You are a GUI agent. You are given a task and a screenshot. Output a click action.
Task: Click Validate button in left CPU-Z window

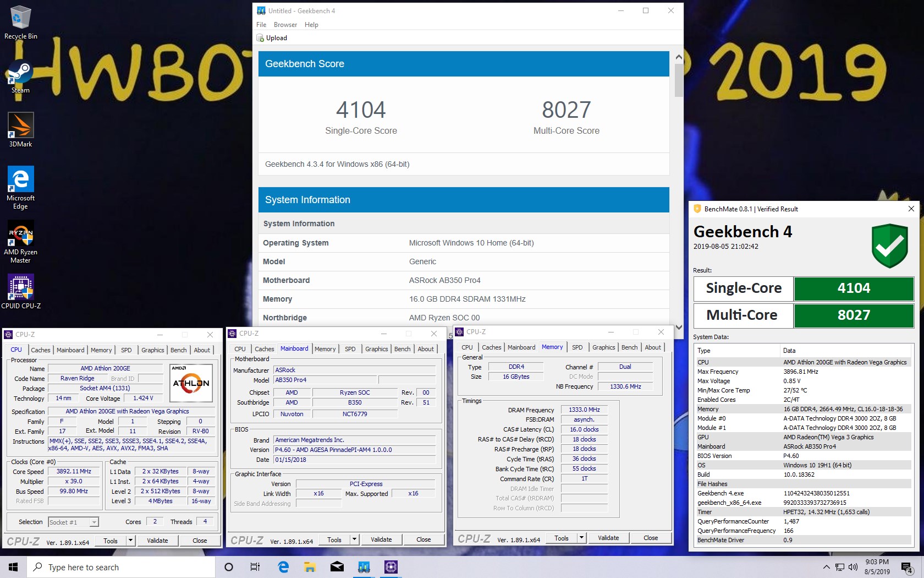[x=157, y=541]
